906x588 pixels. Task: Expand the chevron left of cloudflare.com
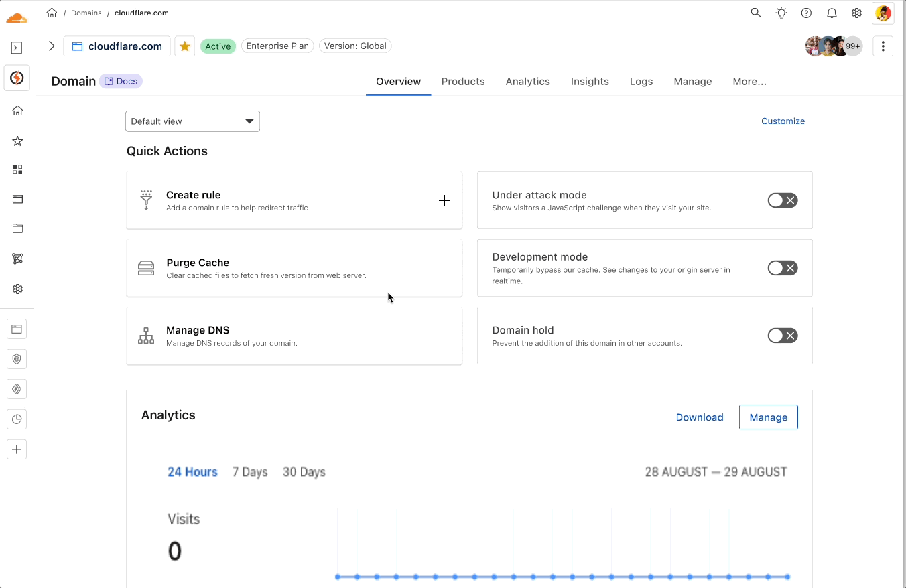pyautogui.click(x=52, y=46)
